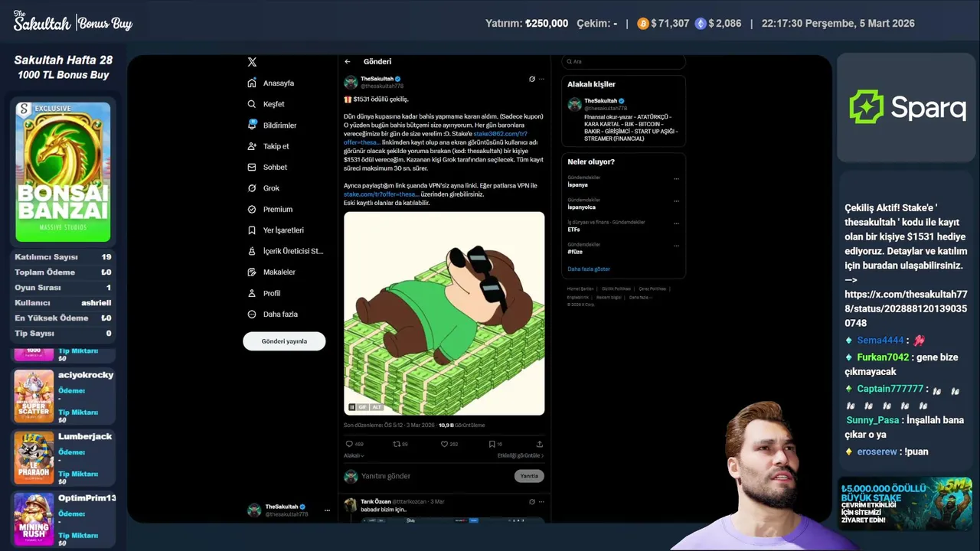
Task: Open Keşfet search icon in sidebar
Action: point(252,104)
